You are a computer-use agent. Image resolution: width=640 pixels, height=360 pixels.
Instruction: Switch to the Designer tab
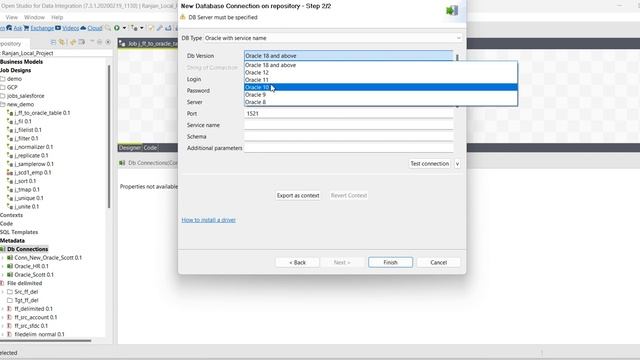(x=130, y=148)
